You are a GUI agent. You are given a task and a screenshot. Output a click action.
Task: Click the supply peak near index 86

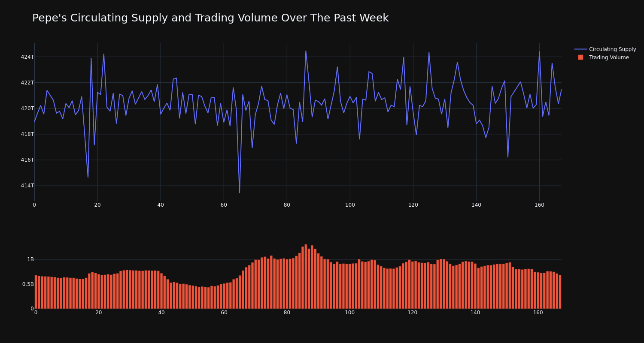coord(306,51)
